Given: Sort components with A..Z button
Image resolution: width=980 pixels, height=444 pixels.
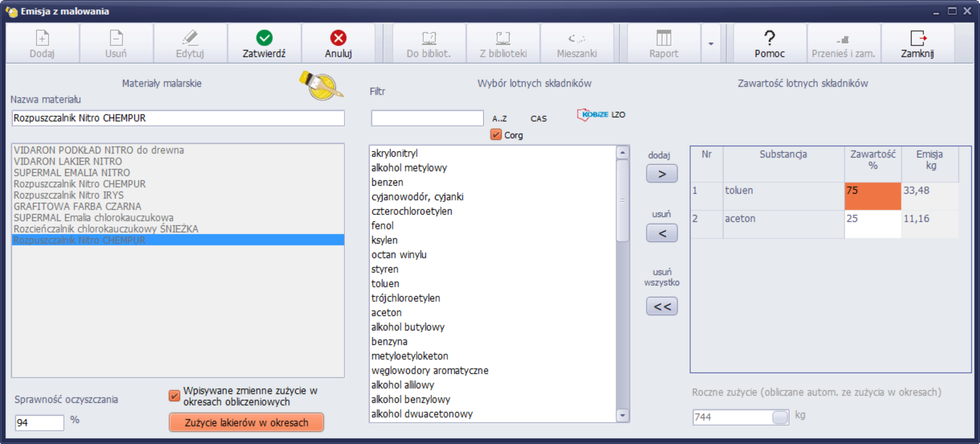Looking at the screenshot, I should click(499, 119).
